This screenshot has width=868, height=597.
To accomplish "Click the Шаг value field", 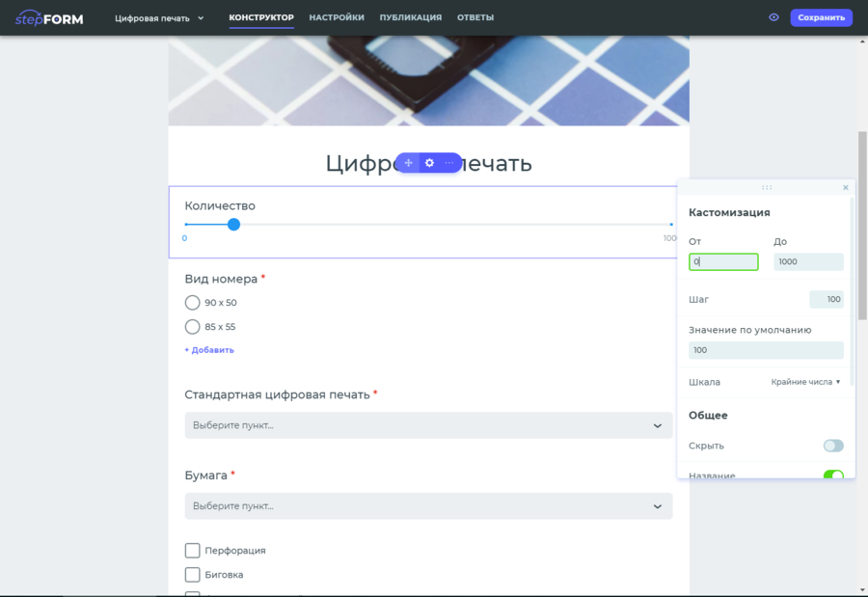I will 826,300.
